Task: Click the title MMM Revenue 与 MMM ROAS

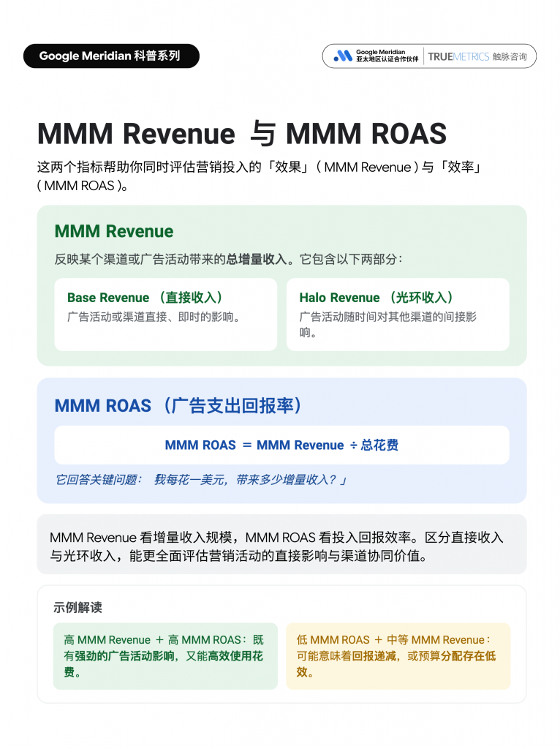Action: (x=242, y=133)
